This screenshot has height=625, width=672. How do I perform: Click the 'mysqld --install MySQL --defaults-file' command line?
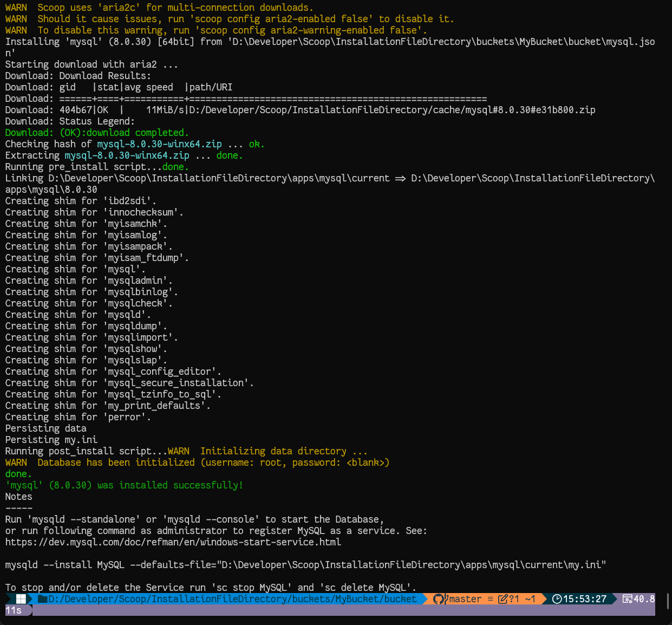(305, 564)
